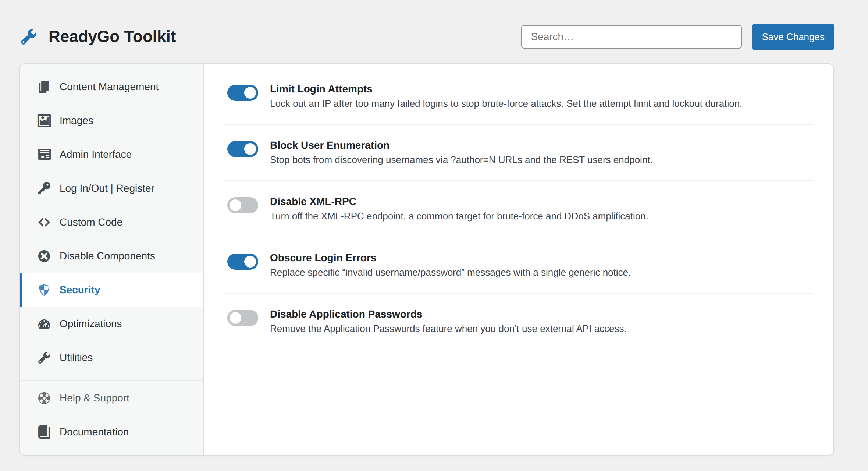Screen dimensions: 868x471
Task: Click the Save Changes button
Action: point(793,37)
